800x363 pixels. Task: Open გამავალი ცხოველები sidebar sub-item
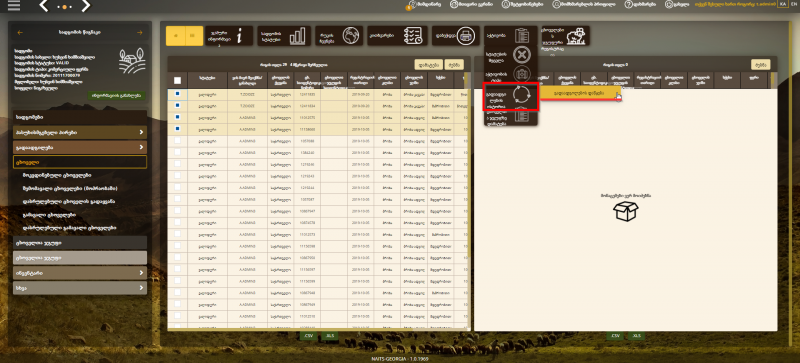49,214
